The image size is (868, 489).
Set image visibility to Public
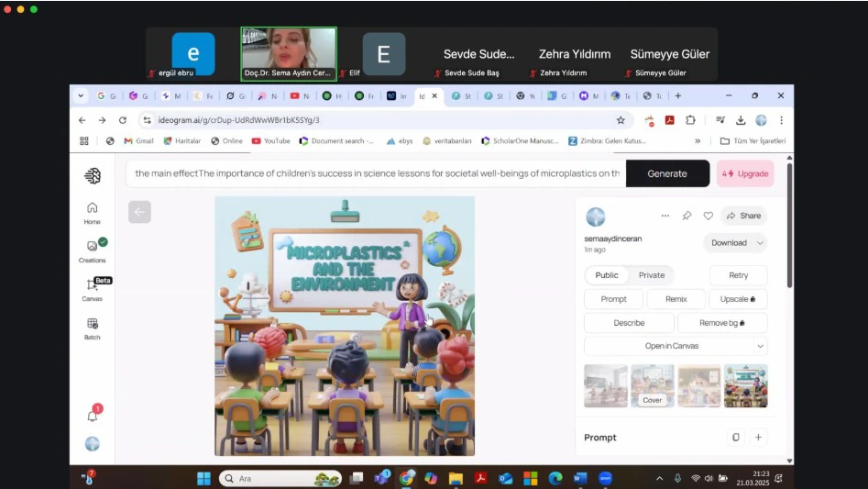[607, 275]
